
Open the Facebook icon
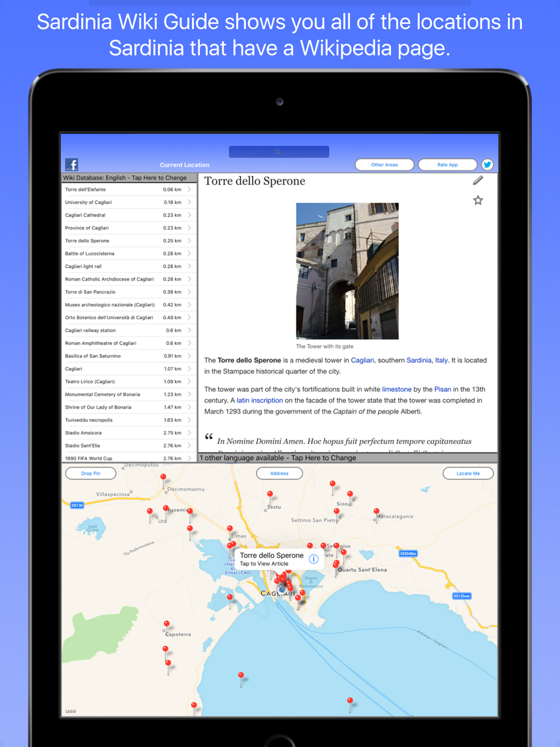(x=72, y=164)
